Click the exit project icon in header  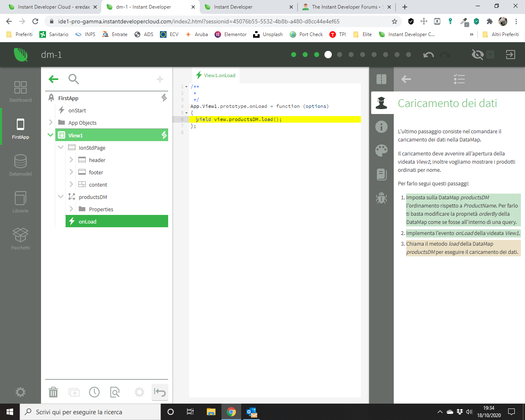click(x=510, y=55)
